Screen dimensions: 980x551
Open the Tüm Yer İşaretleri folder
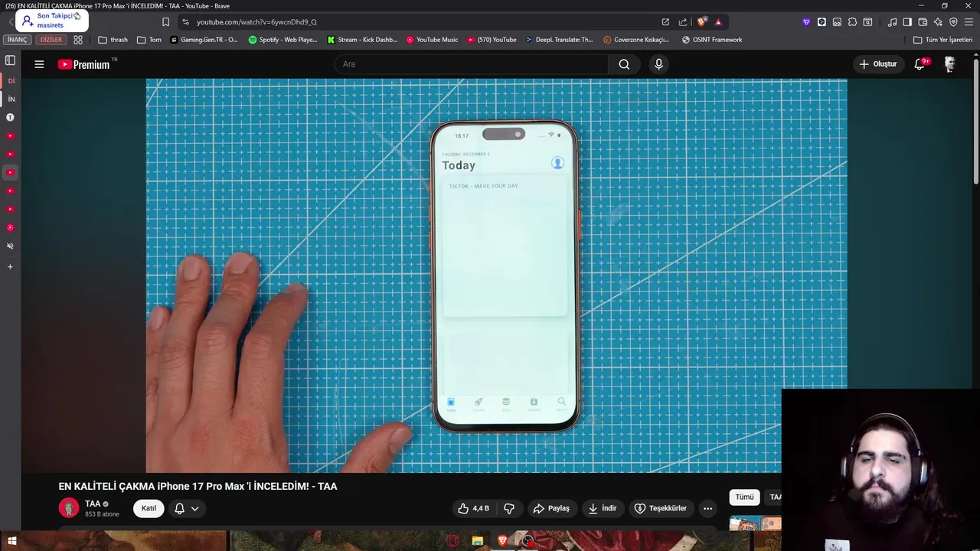[x=943, y=40]
